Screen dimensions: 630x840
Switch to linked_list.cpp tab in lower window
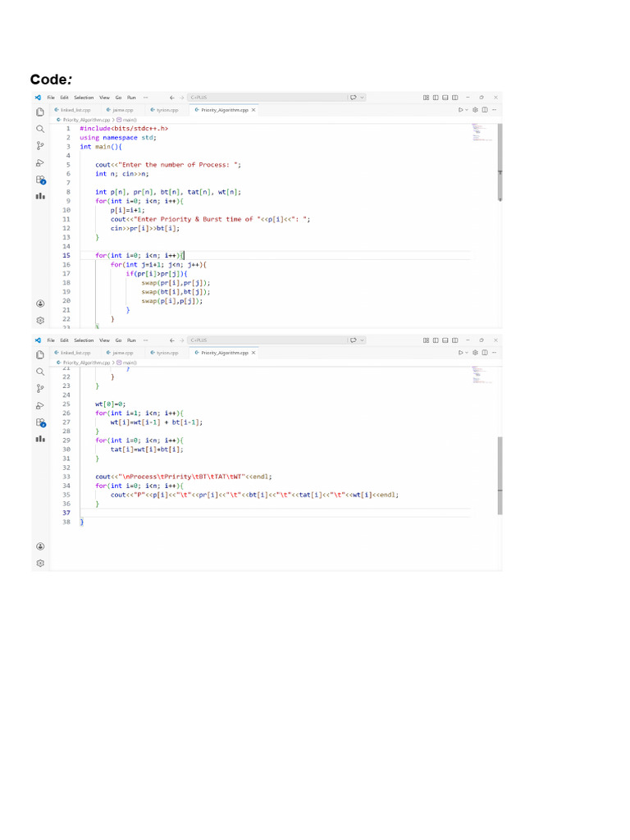coord(73,353)
